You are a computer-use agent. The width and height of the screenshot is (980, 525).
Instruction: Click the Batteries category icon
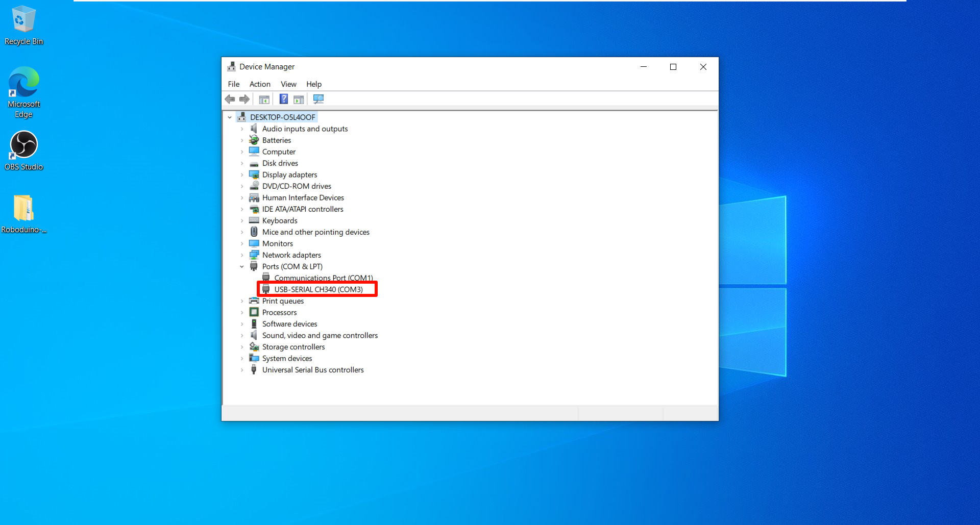(254, 140)
